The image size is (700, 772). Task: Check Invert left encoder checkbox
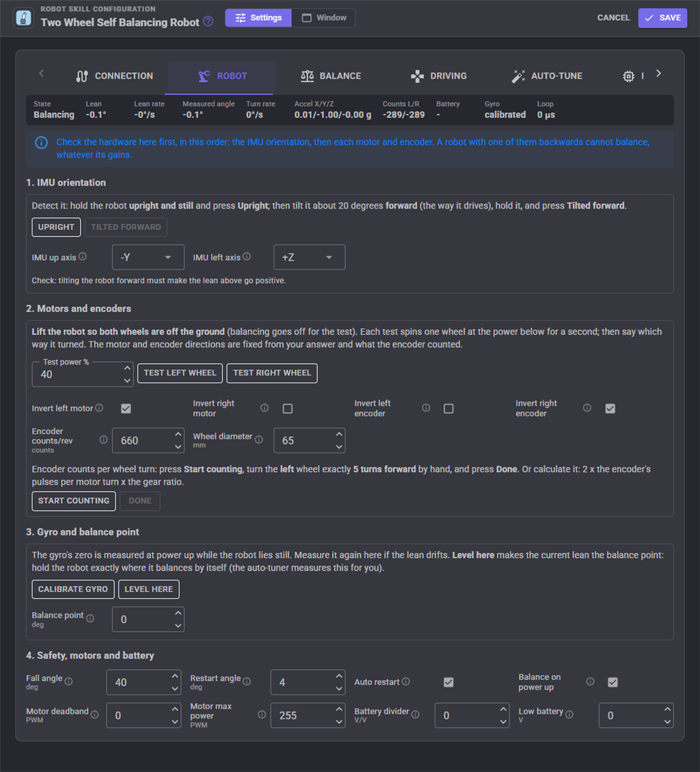click(448, 409)
